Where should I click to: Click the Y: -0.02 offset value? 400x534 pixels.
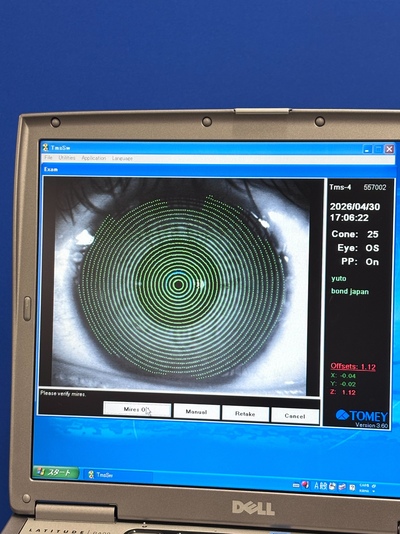[343, 384]
